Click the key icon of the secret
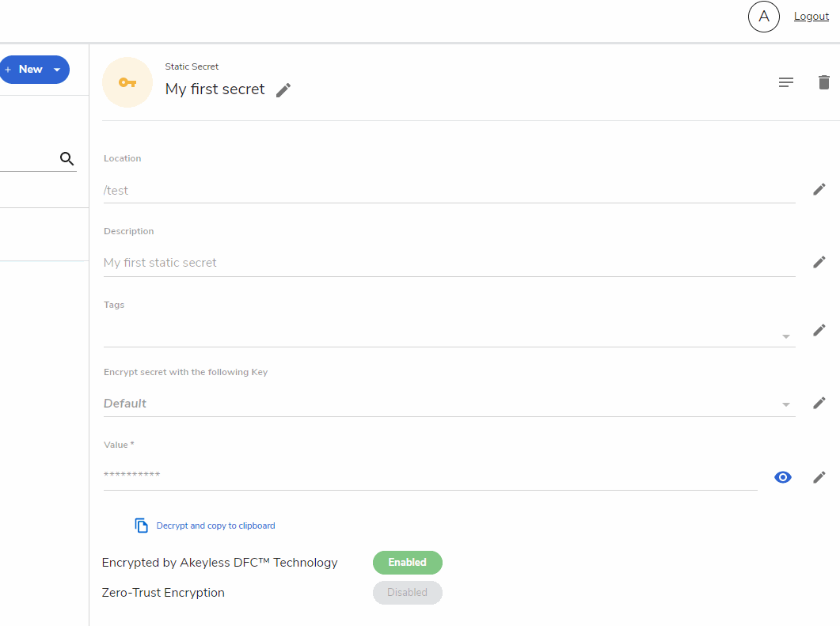 click(127, 82)
